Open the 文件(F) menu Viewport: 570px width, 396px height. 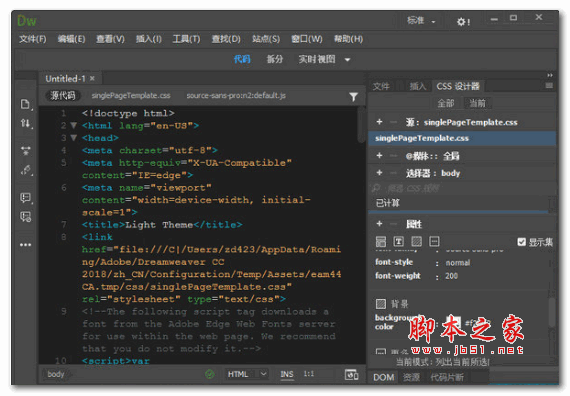[33, 39]
